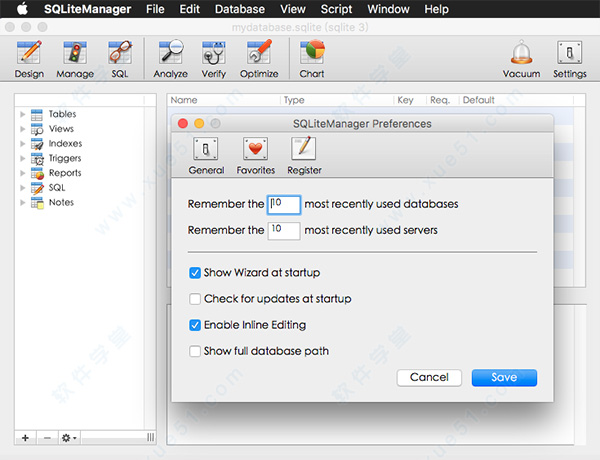Screen dimensions: 600x460
Task: Close the SQLiteManager Preferences window
Action: point(183,124)
